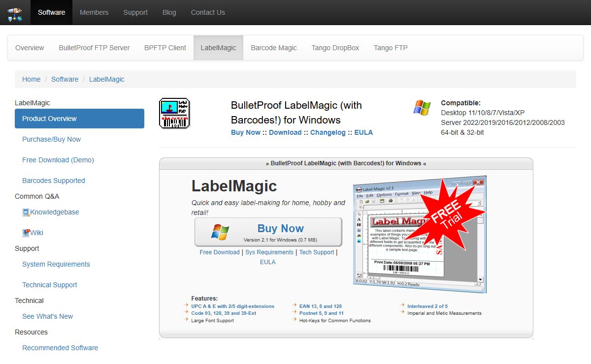Click the site logo icon in header
Image resolution: width=591 pixels, height=364 pixels.
click(15, 13)
